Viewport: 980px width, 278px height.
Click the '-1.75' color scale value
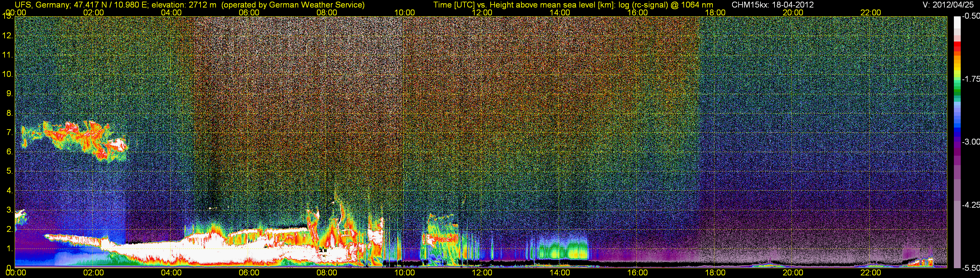click(971, 79)
